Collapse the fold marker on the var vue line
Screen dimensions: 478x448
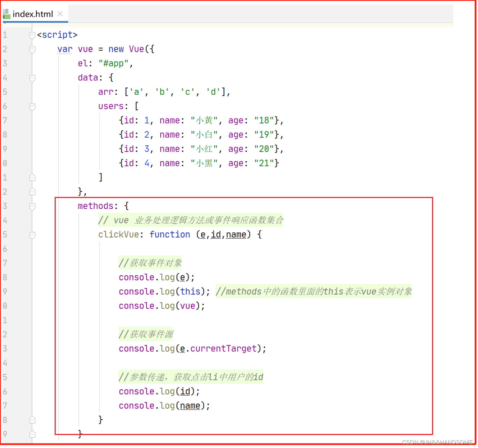tap(32, 49)
